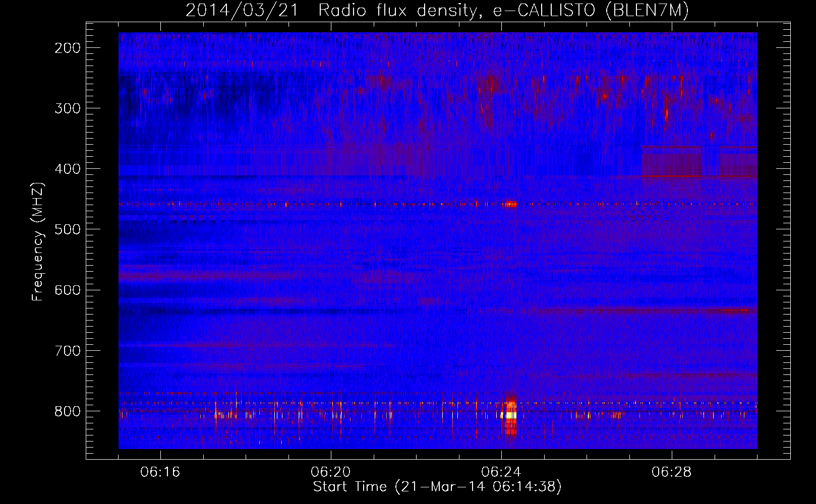Click the 06:28 time tick label

tap(672, 472)
